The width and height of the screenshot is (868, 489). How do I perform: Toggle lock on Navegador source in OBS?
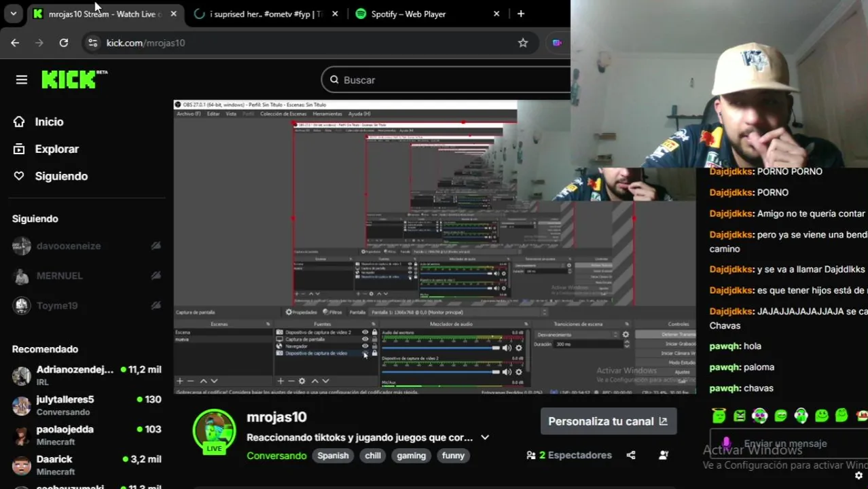click(x=374, y=346)
